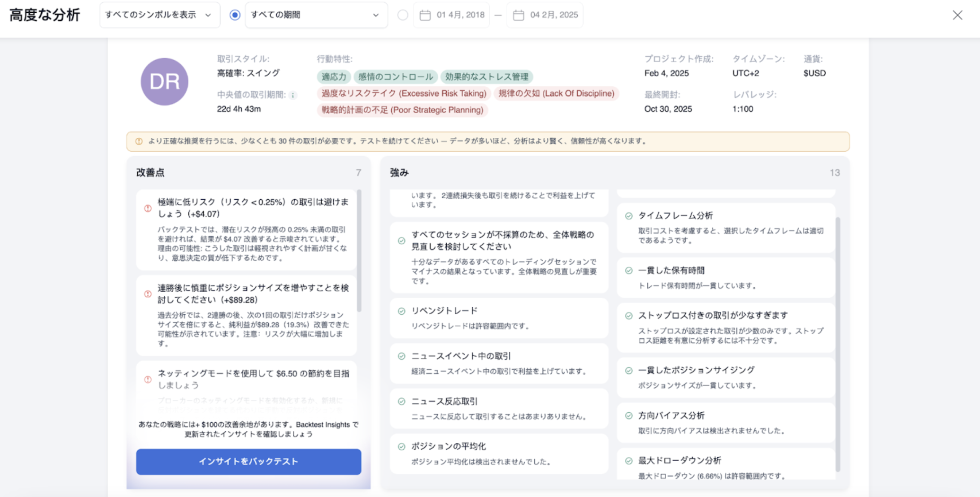The width and height of the screenshot is (980, 497).
Task: Open the 極端に低リスク improvement card title
Action: [253, 208]
